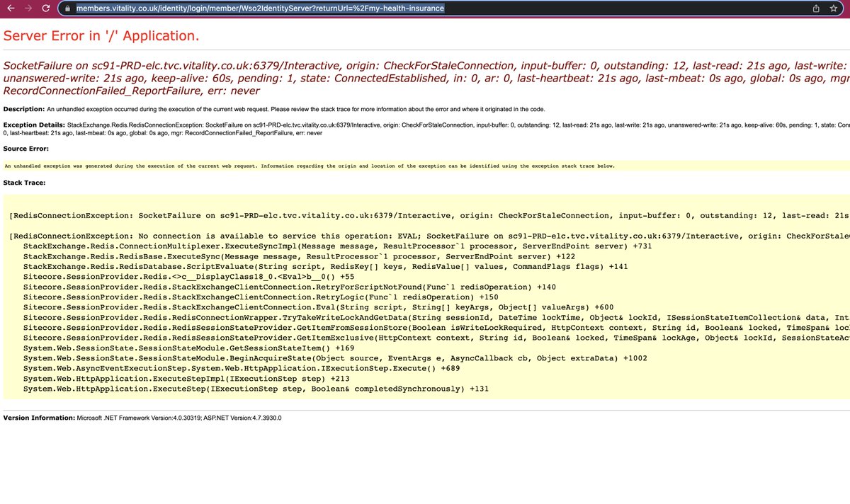Click the red SocketFailure error summary text
Image resolution: width=850 pixels, height=504 pixels.
(x=426, y=78)
